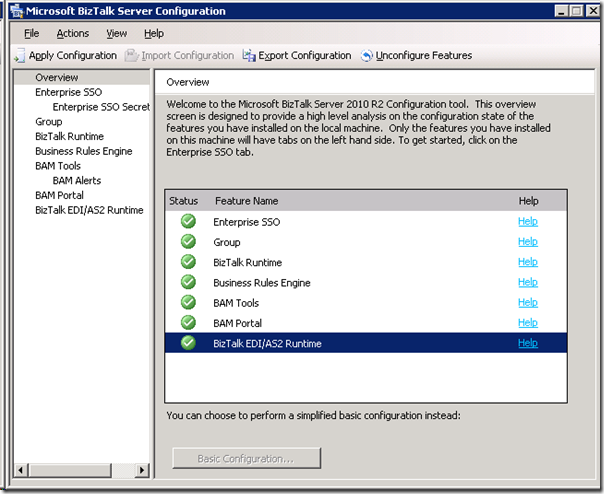Click the green checkmark beside Business Rules Engine
Viewport: 604px width, 494px height.
pos(188,283)
